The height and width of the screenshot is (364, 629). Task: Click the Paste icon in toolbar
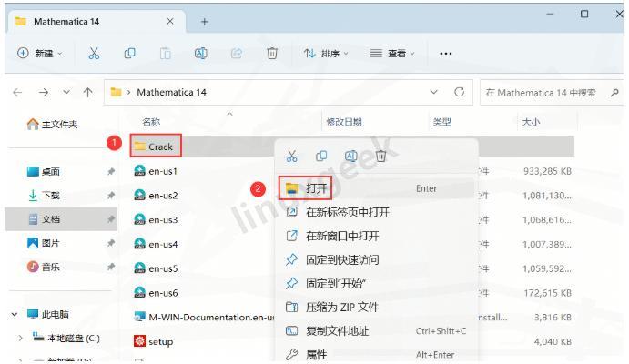[166, 54]
